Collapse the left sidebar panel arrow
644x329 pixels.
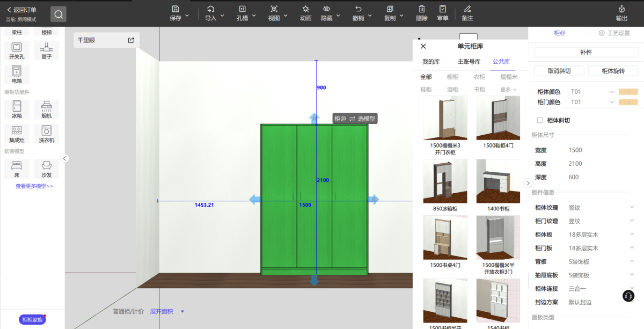tap(64, 158)
